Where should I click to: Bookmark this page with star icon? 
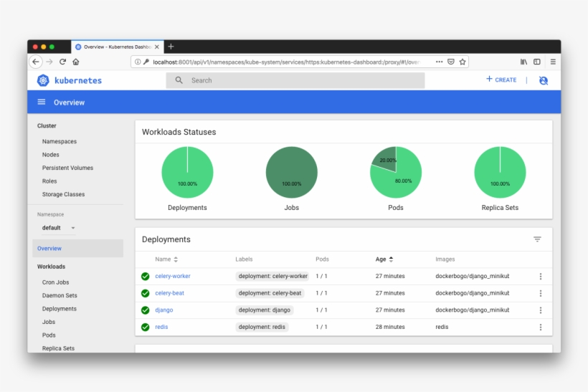pyautogui.click(x=463, y=62)
